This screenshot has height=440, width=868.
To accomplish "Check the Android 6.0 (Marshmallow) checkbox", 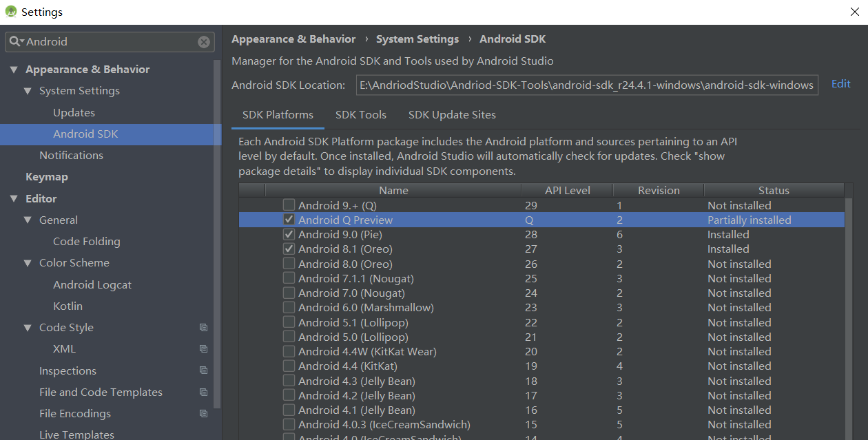I will coord(289,307).
